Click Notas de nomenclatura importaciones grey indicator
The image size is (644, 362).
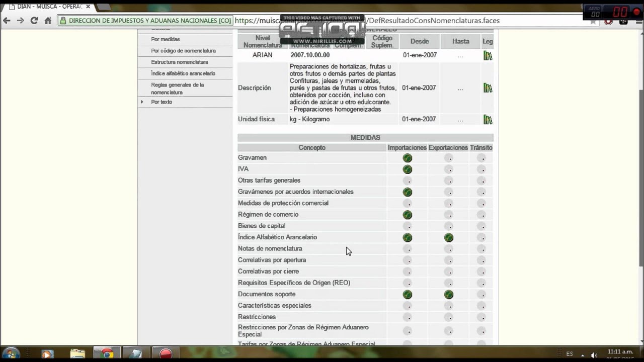point(408,249)
